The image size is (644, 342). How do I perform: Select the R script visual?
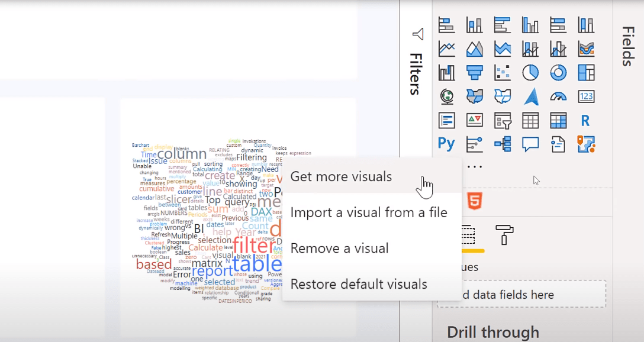pyautogui.click(x=586, y=120)
